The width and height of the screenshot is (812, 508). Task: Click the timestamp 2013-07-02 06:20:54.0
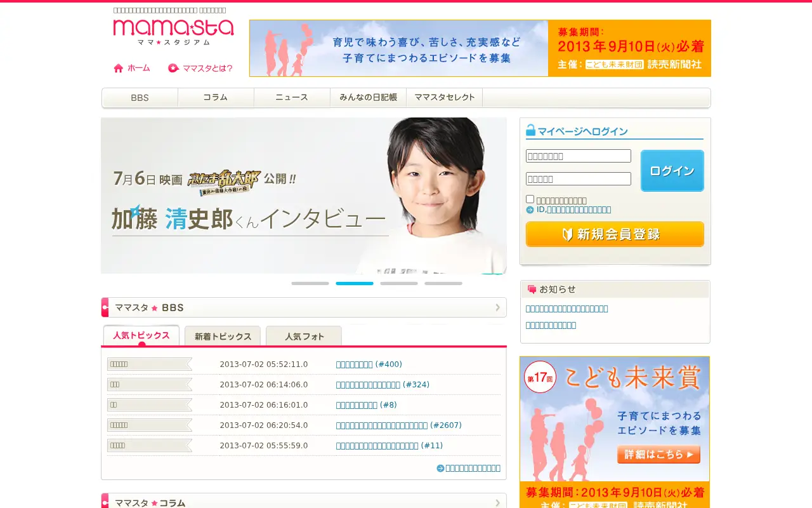pos(264,425)
